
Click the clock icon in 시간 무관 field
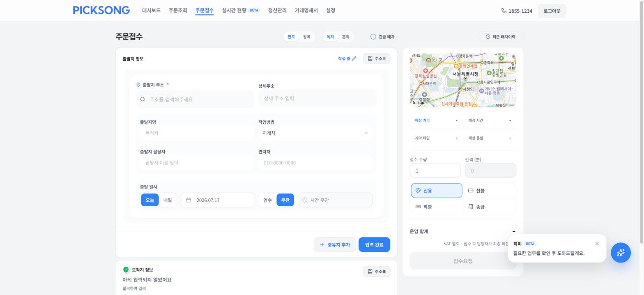pos(305,200)
